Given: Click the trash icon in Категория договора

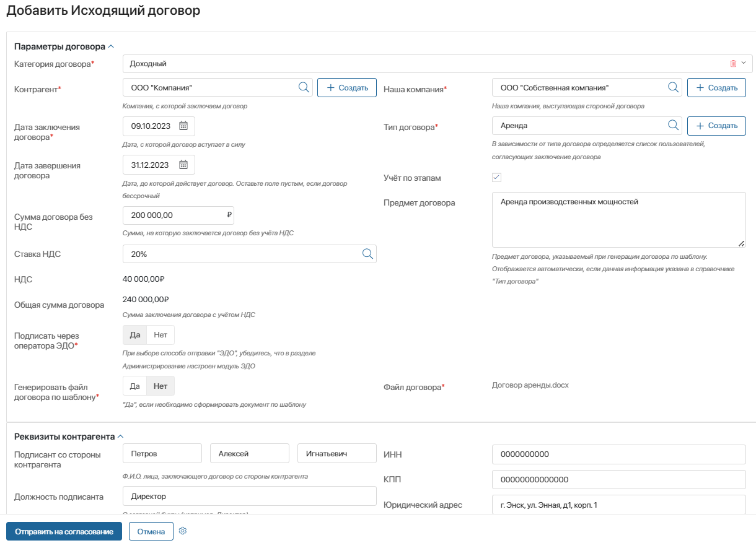Looking at the screenshot, I should click(x=733, y=64).
